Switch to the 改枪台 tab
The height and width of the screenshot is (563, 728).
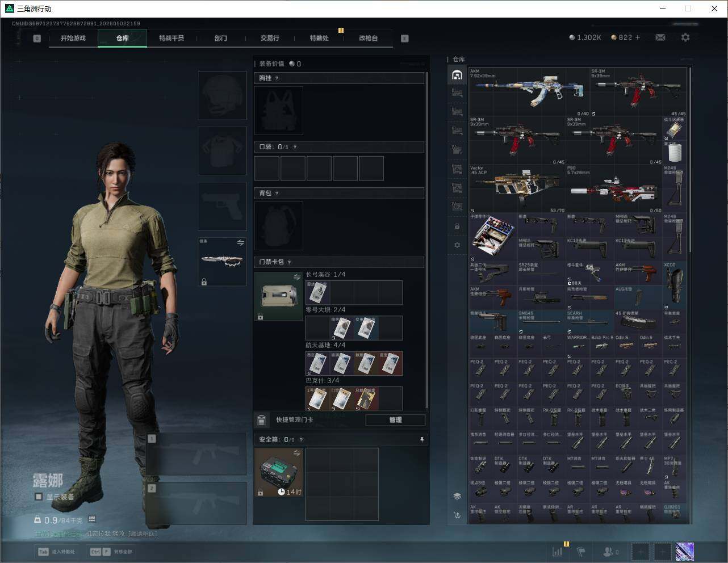[x=368, y=38]
